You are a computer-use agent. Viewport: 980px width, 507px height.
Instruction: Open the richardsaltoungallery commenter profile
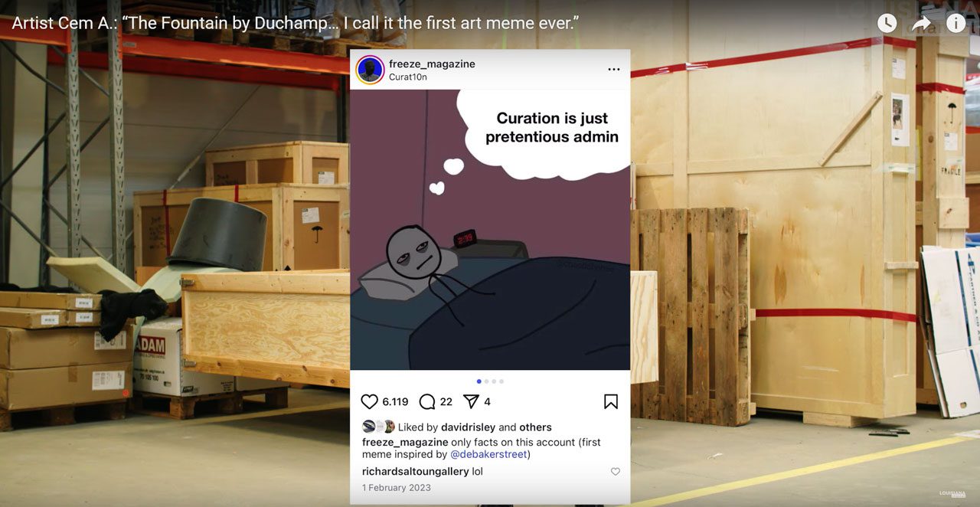416,472
